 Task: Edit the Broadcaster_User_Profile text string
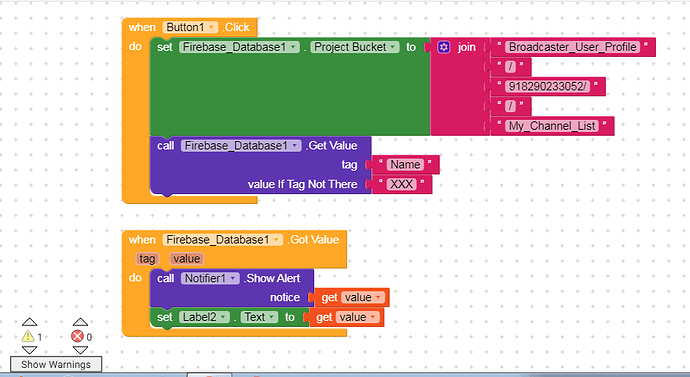pos(573,47)
